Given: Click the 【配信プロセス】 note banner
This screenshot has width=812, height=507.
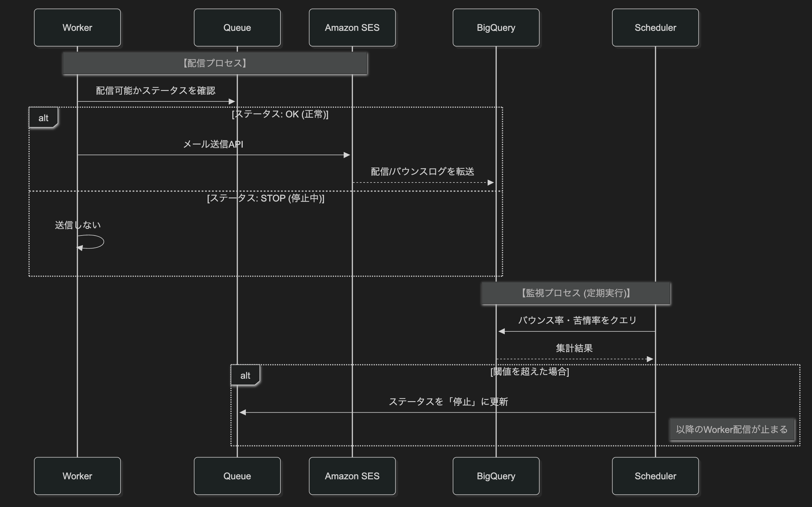Looking at the screenshot, I should point(215,63).
